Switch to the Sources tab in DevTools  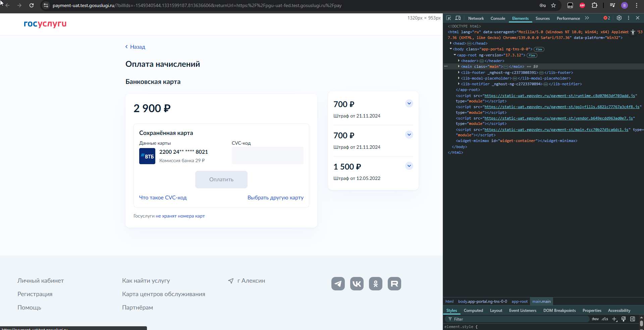pyautogui.click(x=542, y=18)
